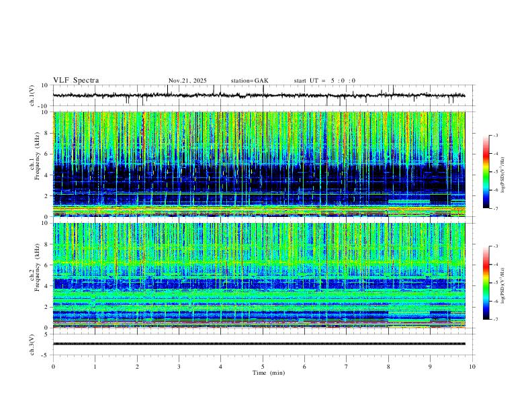532x411 pixels.
Task: Click the 'ch.1(V)' waveform axis label
Action: click(x=32, y=95)
